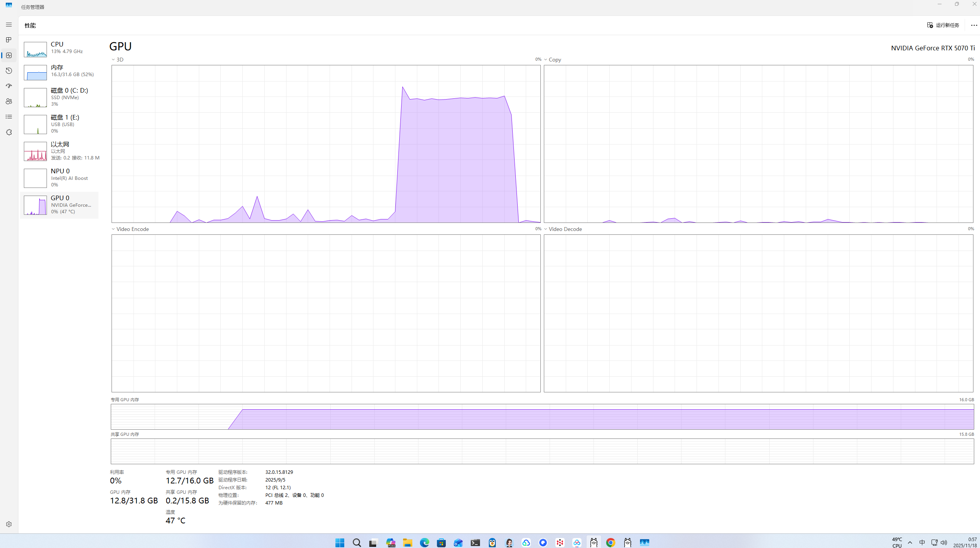Select the NPU 0 Intel AI Boost entry
This screenshot has width=980, height=548.
(59, 178)
